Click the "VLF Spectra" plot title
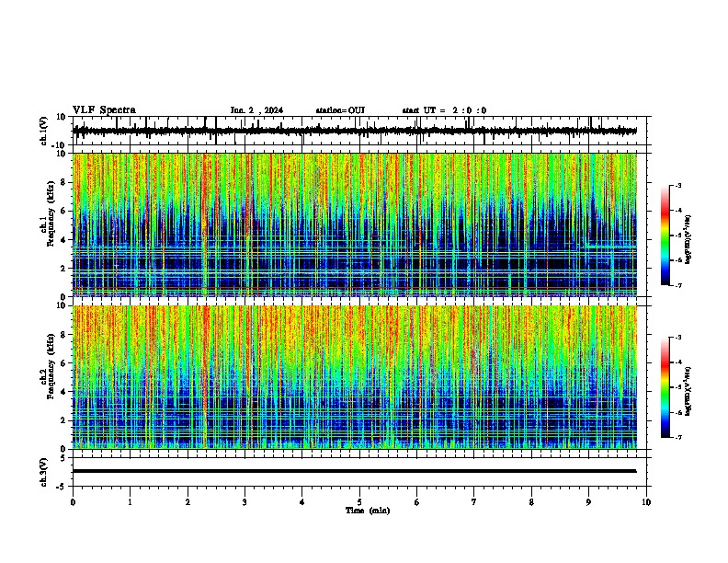Viewport: 728px width, 563px height. [104, 110]
